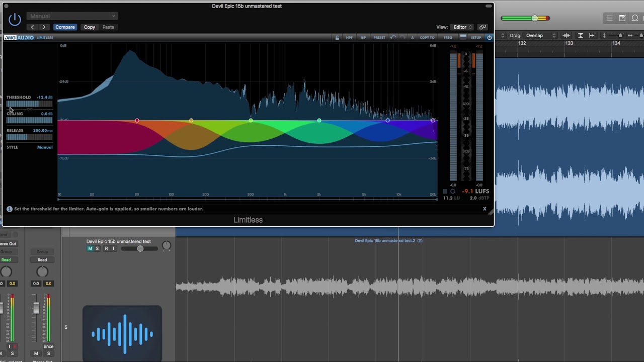Viewport: 644px width, 362px height.
Task: Click the Paste button in plug-in header
Action: tap(108, 27)
